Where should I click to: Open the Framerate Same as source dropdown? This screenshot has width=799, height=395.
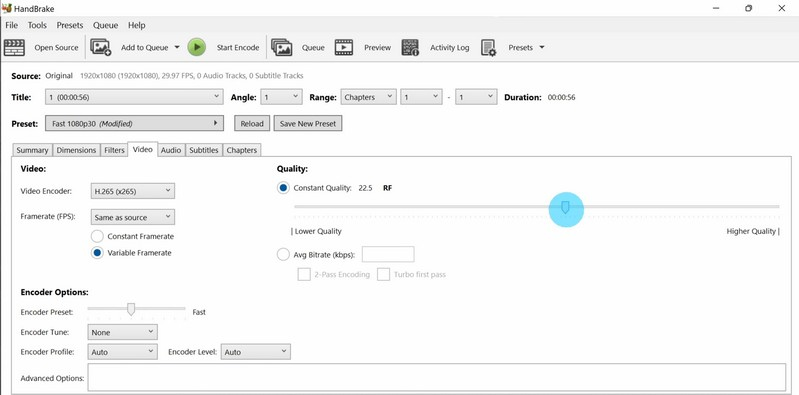point(132,217)
